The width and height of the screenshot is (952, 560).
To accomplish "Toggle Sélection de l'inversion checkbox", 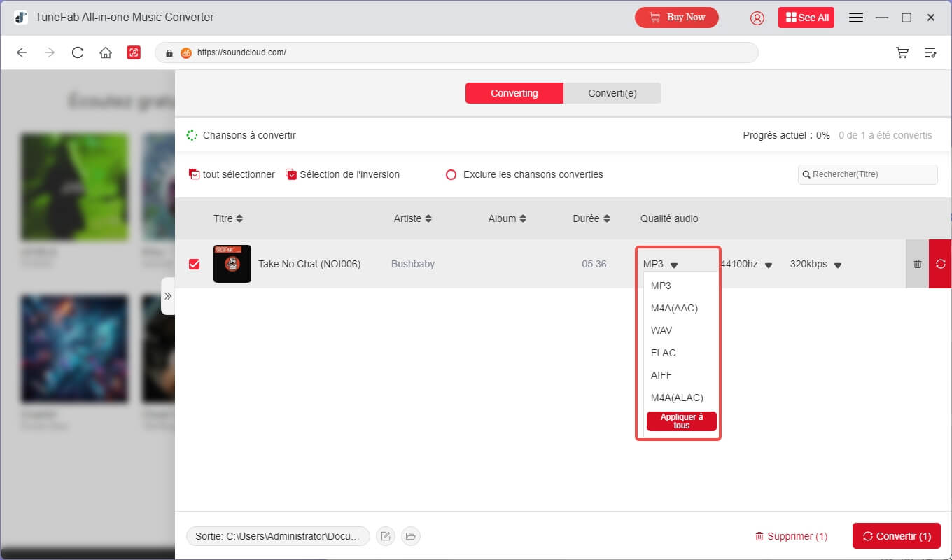I will pos(291,174).
